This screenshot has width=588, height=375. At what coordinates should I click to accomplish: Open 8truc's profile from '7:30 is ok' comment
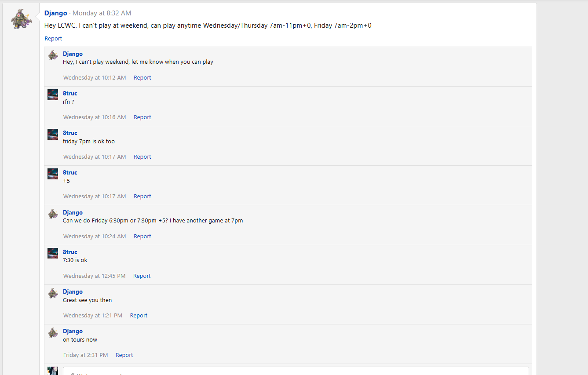[x=70, y=252]
